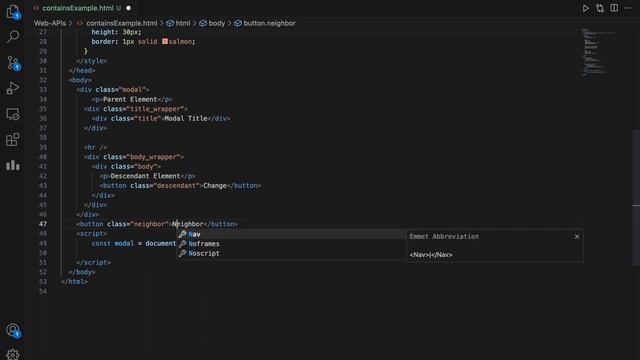
Task: Open the Search view icon
Action: (13, 37)
